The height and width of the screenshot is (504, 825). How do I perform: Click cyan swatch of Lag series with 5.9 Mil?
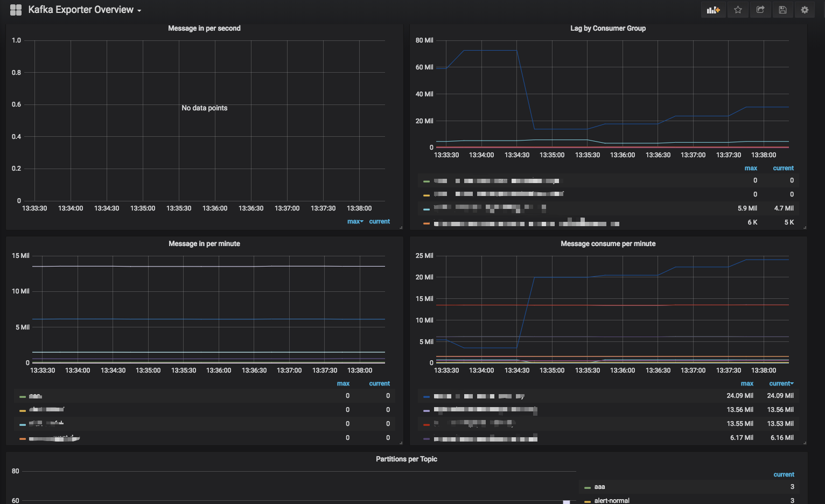427,209
